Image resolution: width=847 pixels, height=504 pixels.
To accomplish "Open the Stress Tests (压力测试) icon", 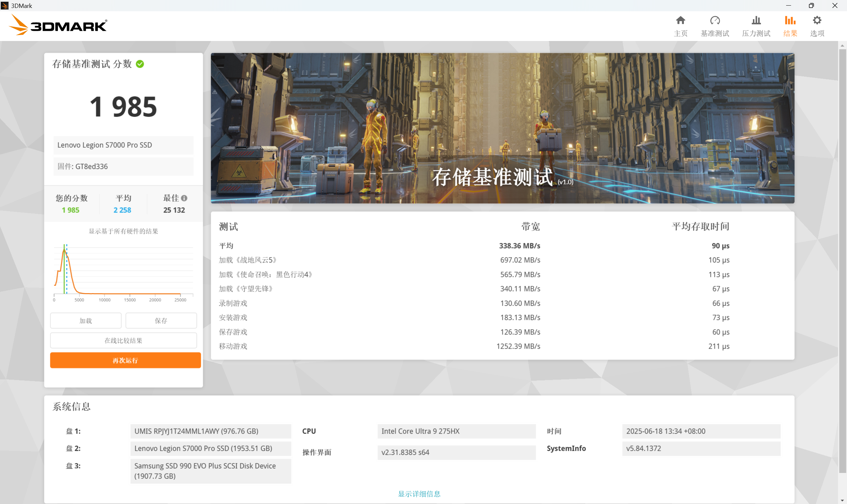I will 756,20.
